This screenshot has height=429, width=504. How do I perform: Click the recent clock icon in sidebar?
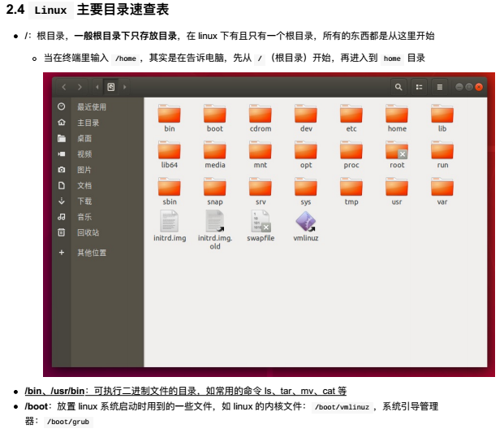[62, 106]
